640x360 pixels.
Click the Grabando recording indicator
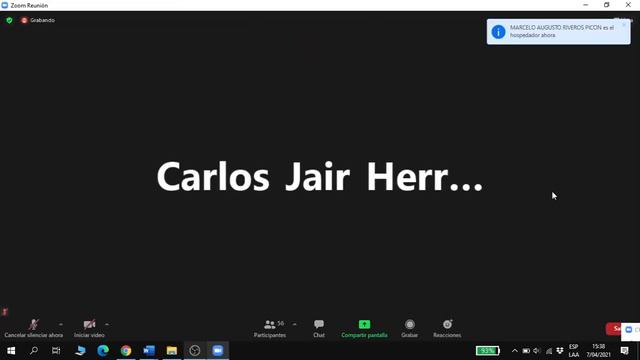tap(38, 20)
